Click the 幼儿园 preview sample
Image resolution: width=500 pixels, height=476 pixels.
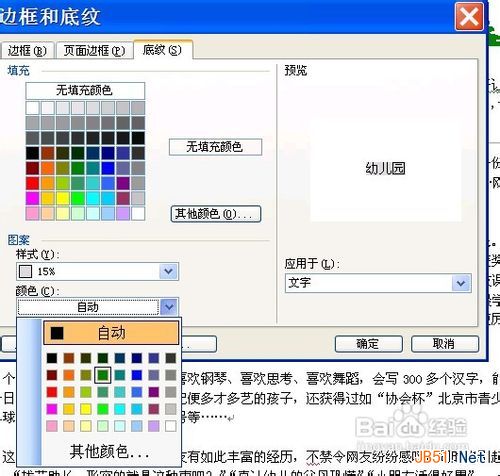(385, 169)
